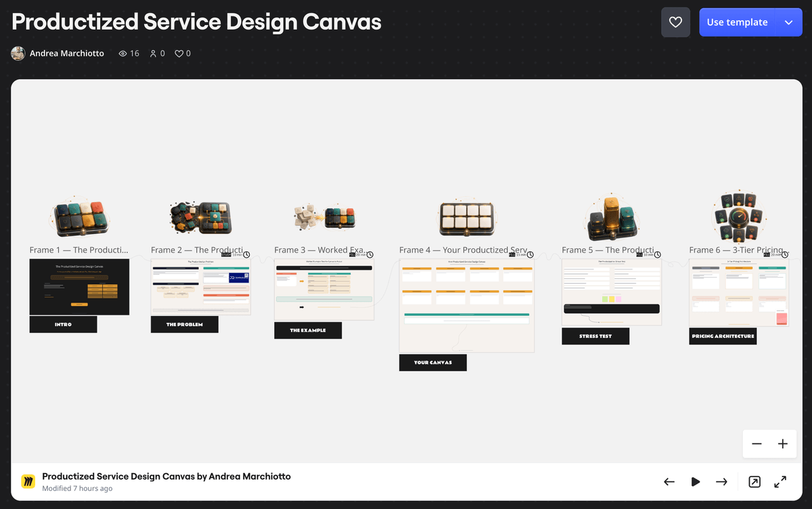Open Frame 3 worked example thumbnail
812x509 pixels.
(324, 290)
